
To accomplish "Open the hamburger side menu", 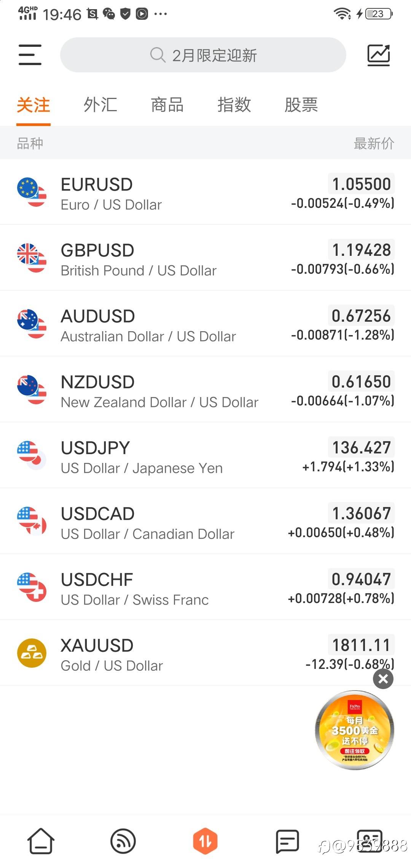I will pos(30,55).
